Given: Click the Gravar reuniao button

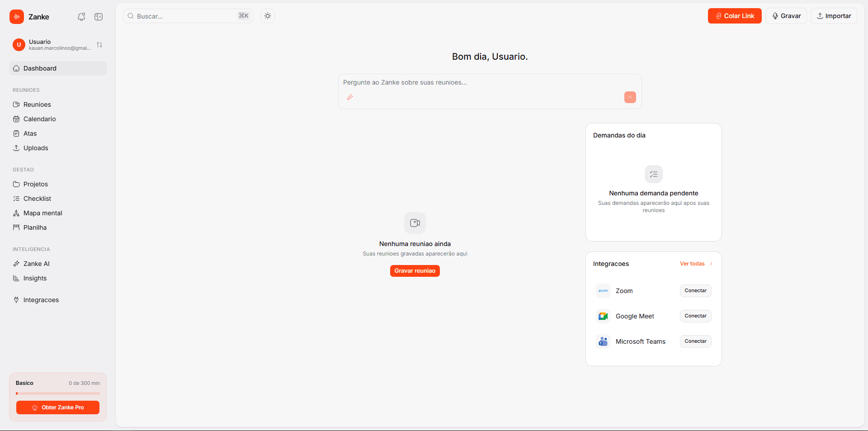Looking at the screenshot, I should (x=415, y=270).
